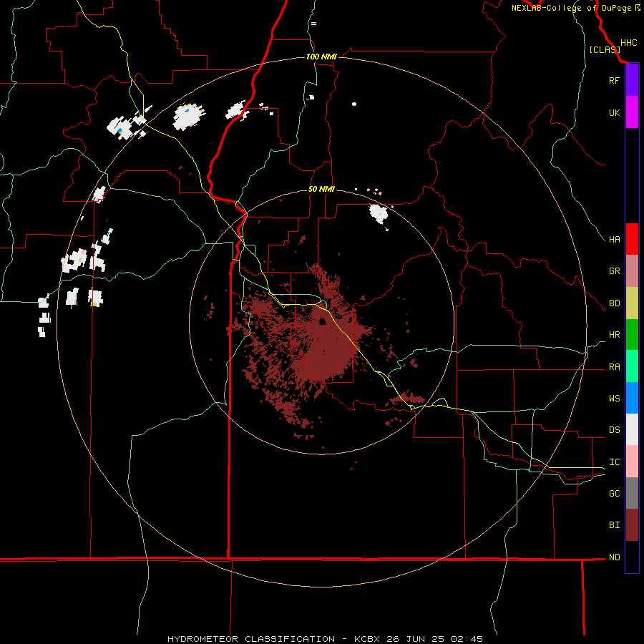644x644 pixels.
Task: Click the GC legend label
Action: [614, 494]
